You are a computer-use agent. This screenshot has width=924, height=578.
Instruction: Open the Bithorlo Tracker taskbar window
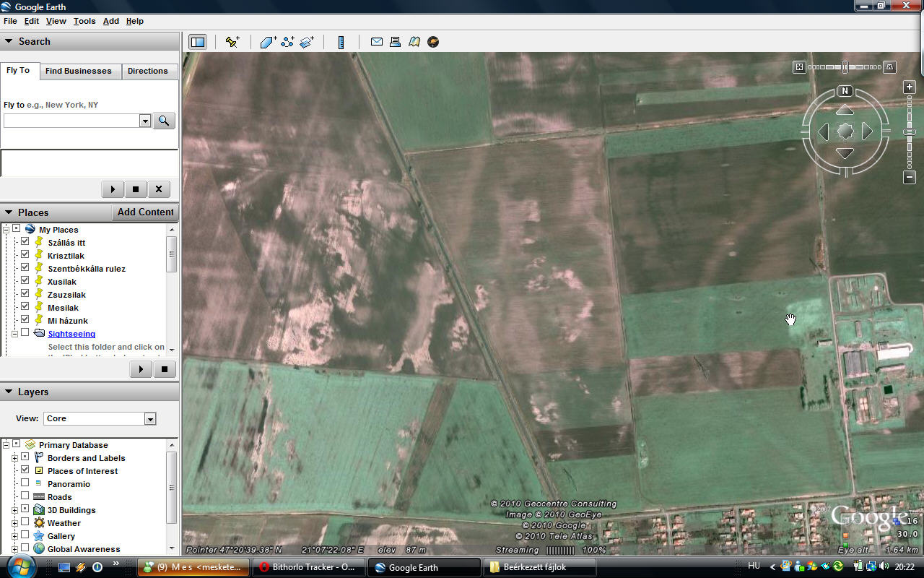[x=308, y=567]
